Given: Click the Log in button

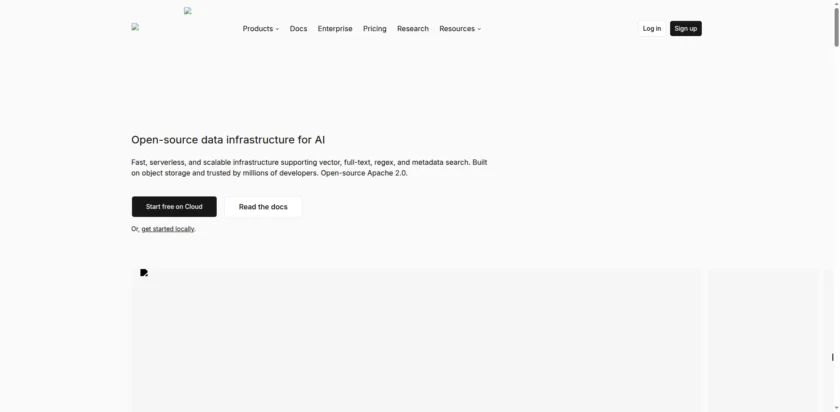Looking at the screenshot, I should (651, 28).
